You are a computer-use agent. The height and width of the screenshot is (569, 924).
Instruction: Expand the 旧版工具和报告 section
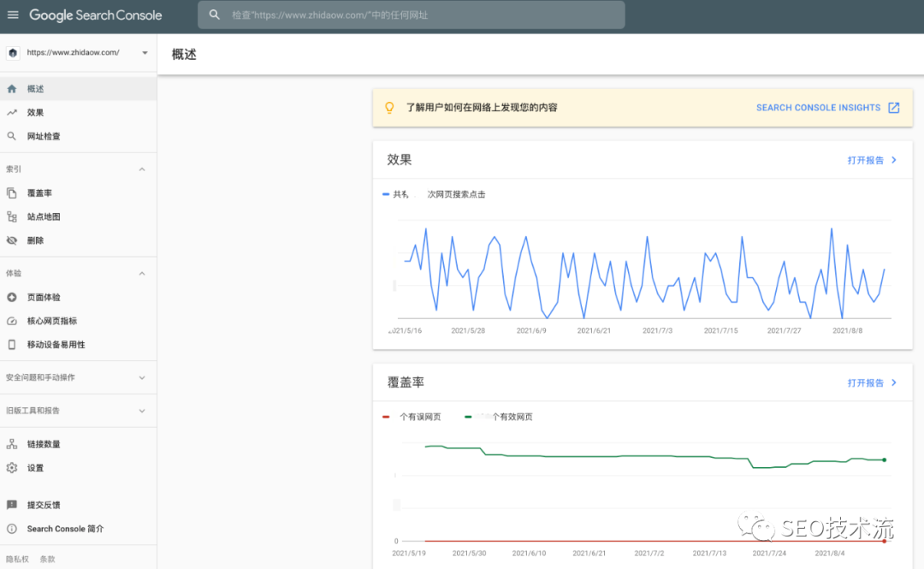point(142,411)
